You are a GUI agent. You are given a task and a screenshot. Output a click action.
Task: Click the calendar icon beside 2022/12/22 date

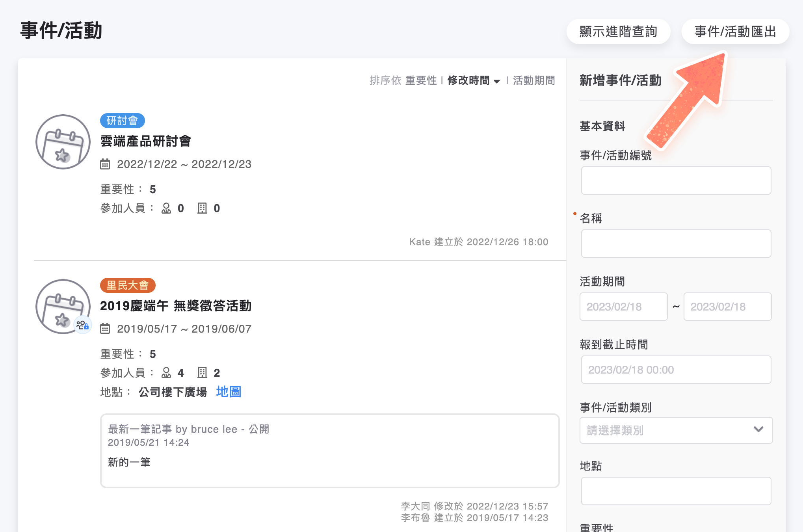[x=105, y=164]
